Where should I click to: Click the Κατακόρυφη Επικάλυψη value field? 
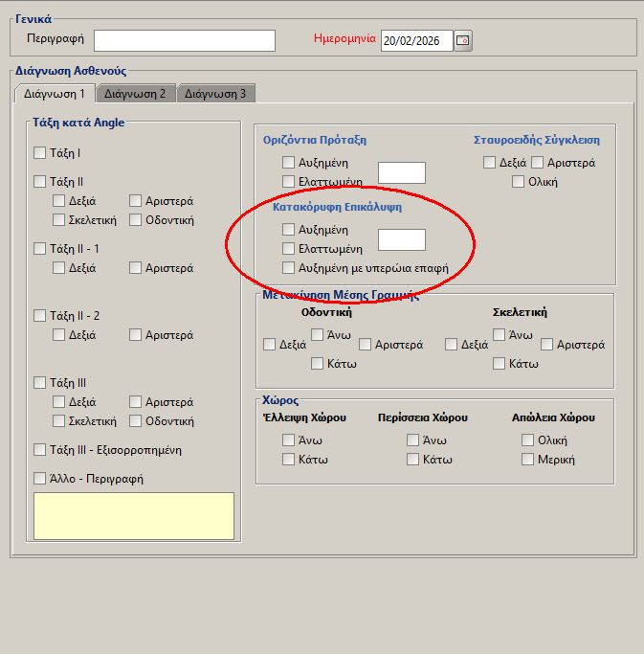pyautogui.click(x=402, y=239)
